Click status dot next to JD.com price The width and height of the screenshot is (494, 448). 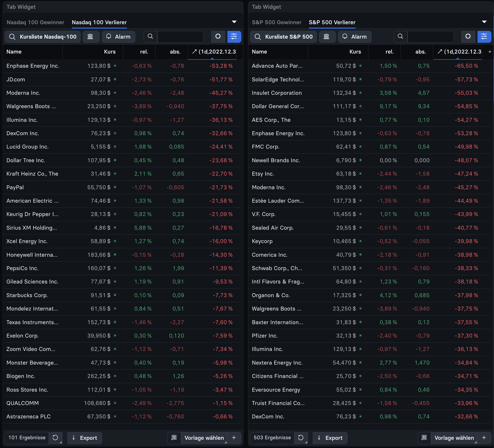click(115, 79)
